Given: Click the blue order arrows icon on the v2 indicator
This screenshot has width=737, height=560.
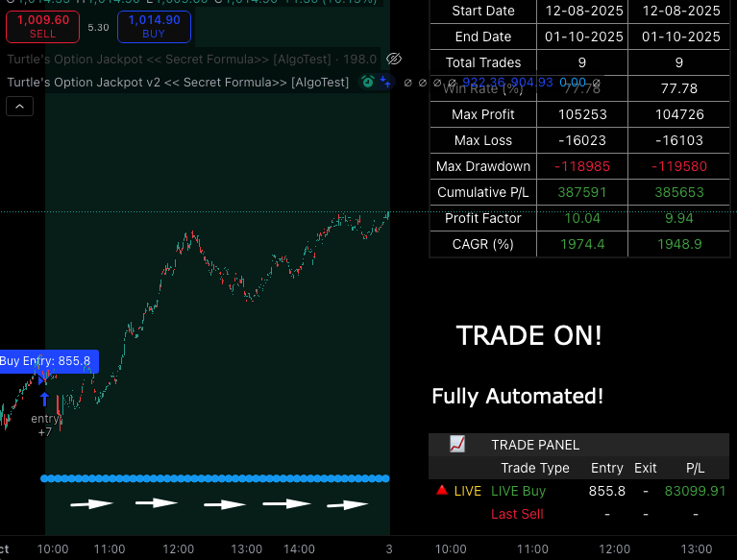Looking at the screenshot, I should (x=385, y=82).
